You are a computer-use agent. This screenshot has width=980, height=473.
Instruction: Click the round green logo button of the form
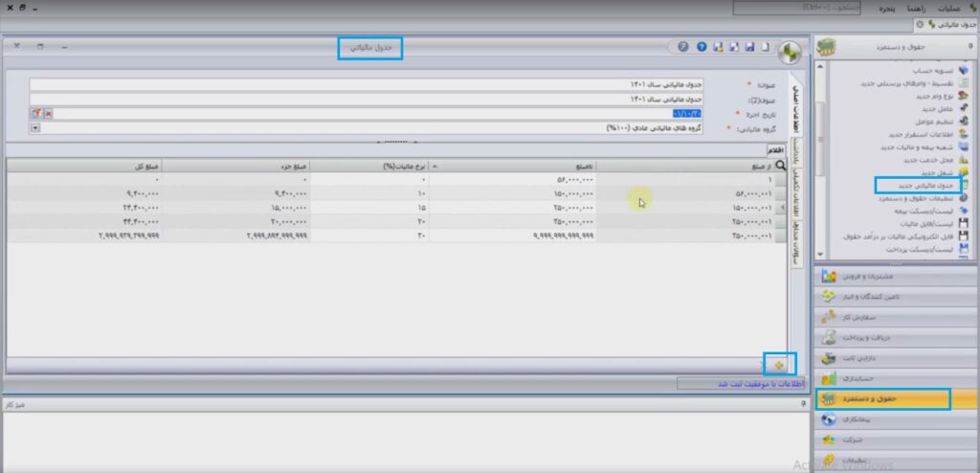point(789,54)
